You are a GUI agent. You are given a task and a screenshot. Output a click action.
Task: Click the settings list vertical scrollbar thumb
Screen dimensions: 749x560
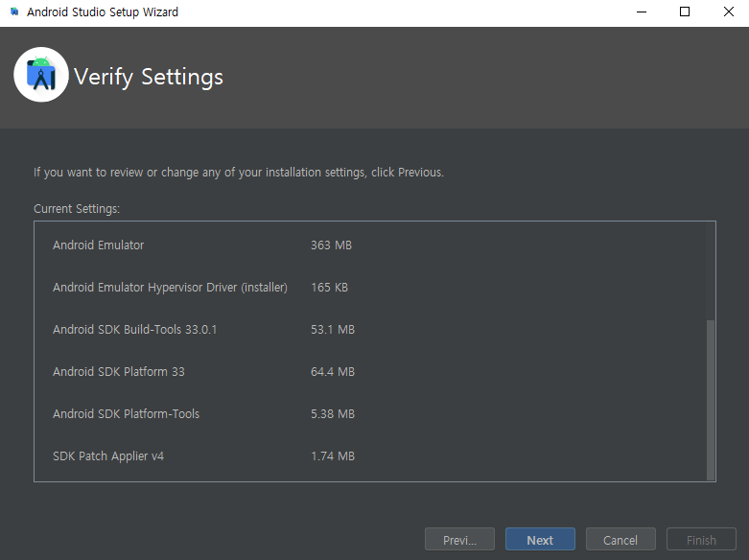[x=711, y=400]
